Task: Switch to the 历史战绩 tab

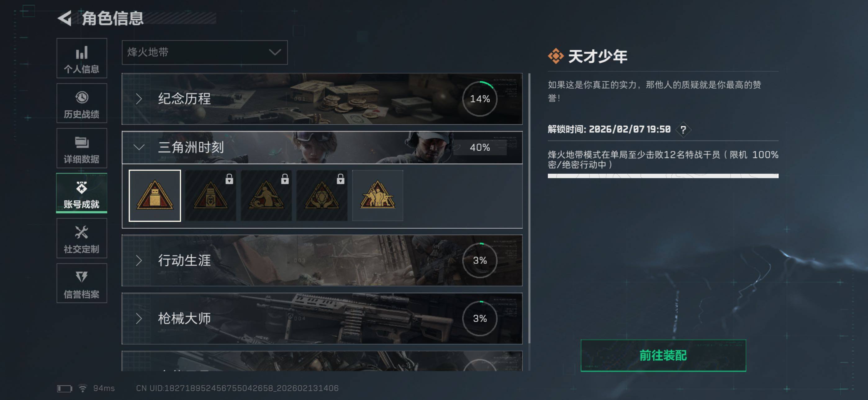Action: [82, 103]
